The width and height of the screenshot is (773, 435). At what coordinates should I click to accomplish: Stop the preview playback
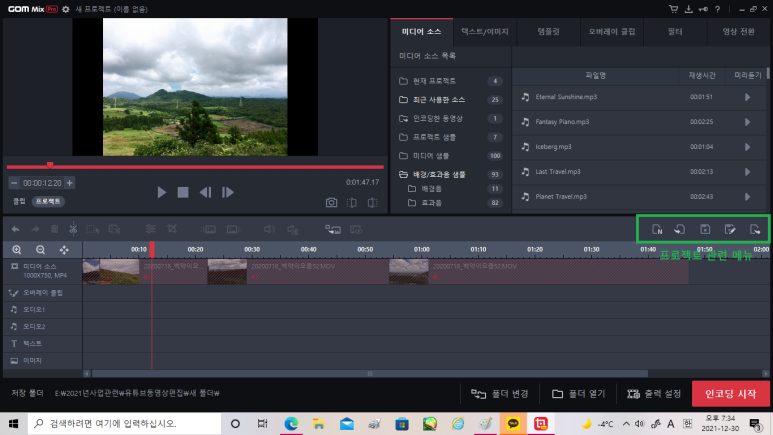coord(183,192)
